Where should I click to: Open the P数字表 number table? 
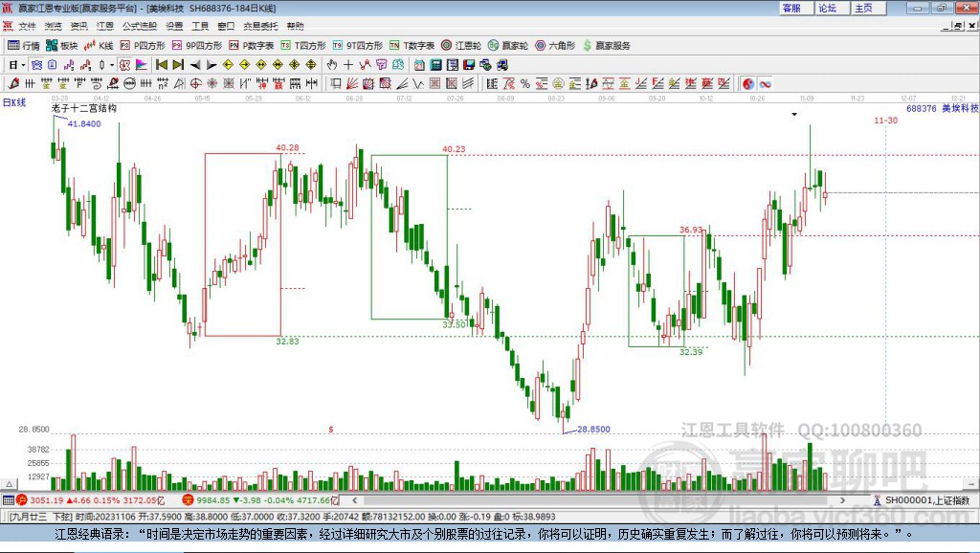click(x=252, y=46)
